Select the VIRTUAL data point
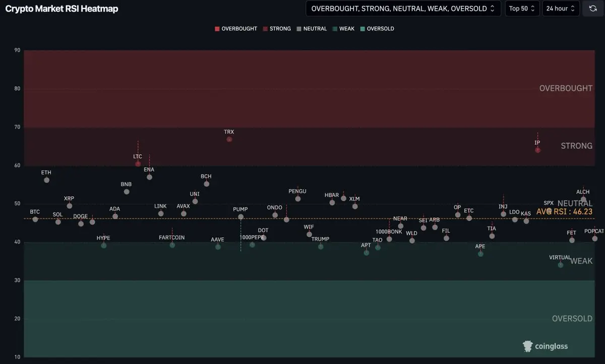The height and width of the screenshot is (364, 605). pyautogui.click(x=561, y=265)
